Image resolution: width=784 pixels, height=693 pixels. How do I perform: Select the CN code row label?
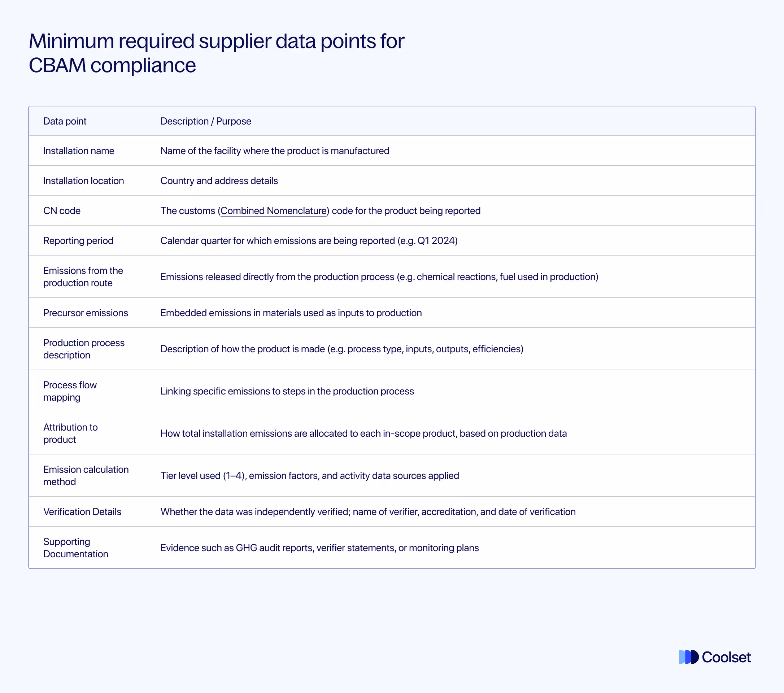(x=62, y=210)
